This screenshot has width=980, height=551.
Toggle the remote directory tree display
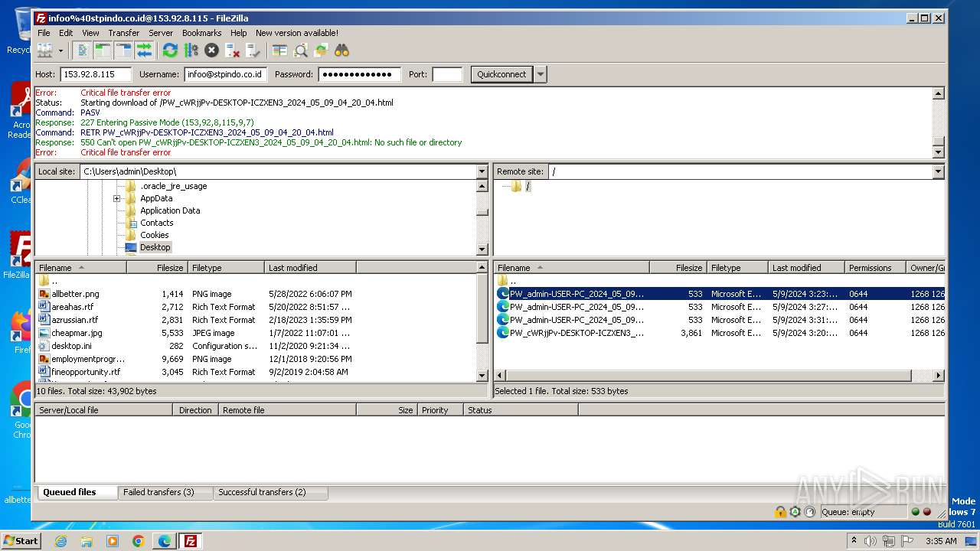click(x=123, y=51)
